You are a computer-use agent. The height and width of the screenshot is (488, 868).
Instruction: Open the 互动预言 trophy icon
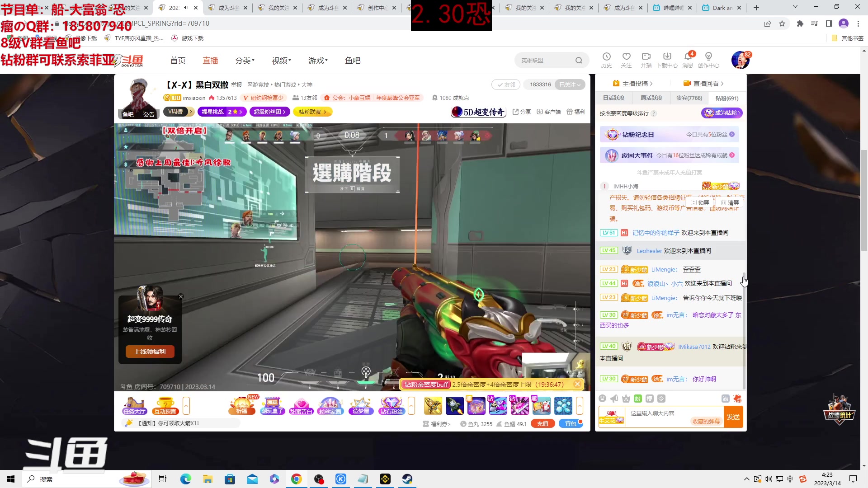coord(165,405)
